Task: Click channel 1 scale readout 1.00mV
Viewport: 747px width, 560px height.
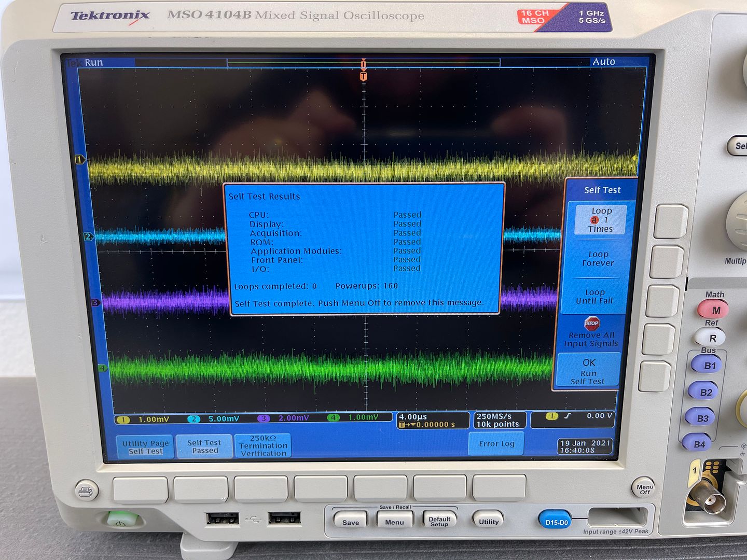Action: [144, 419]
